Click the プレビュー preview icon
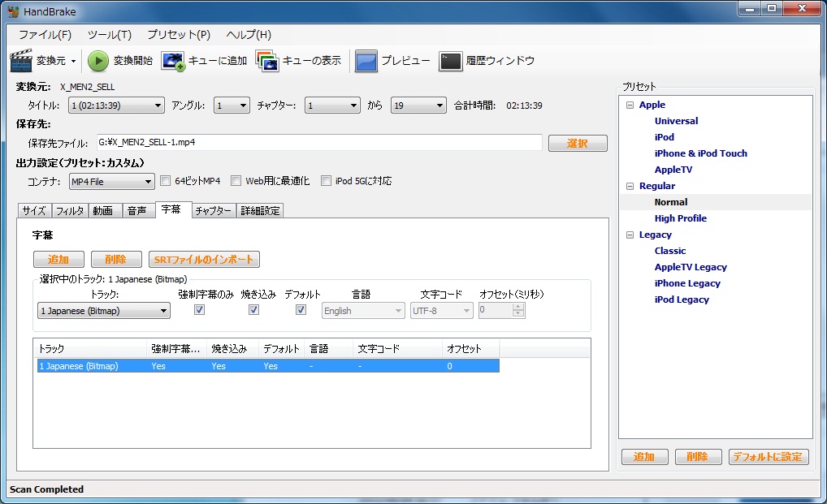This screenshot has width=827, height=504. [366, 61]
